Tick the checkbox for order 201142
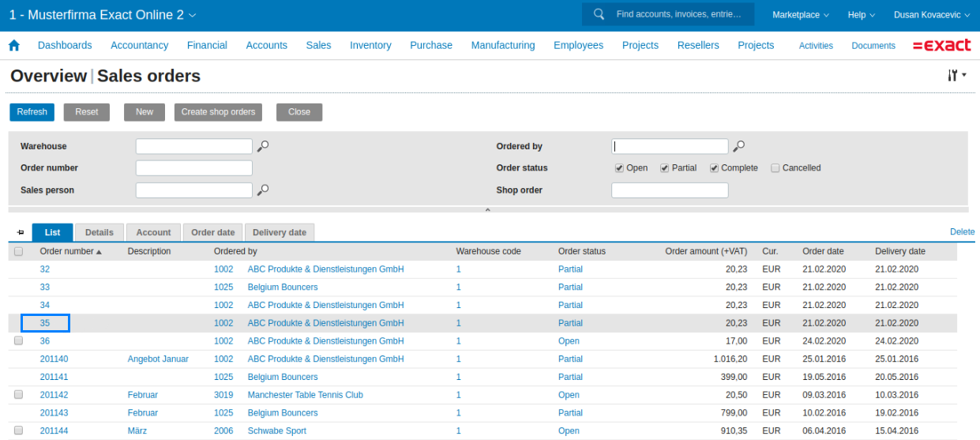 19,394
